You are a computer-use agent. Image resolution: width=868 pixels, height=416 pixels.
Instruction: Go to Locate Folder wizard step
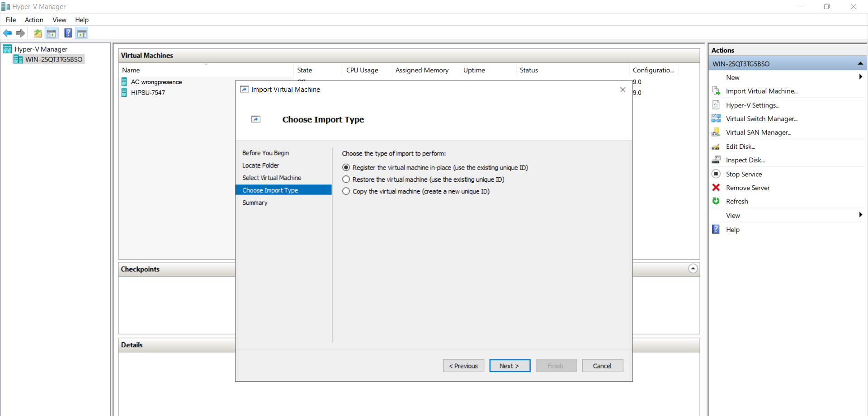tap(260, 165)
